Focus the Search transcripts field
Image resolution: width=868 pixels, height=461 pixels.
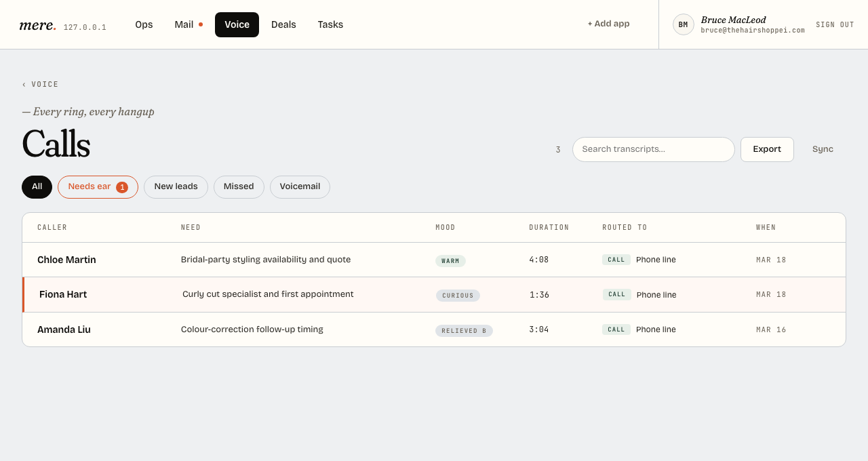click(x=654, y=149)
